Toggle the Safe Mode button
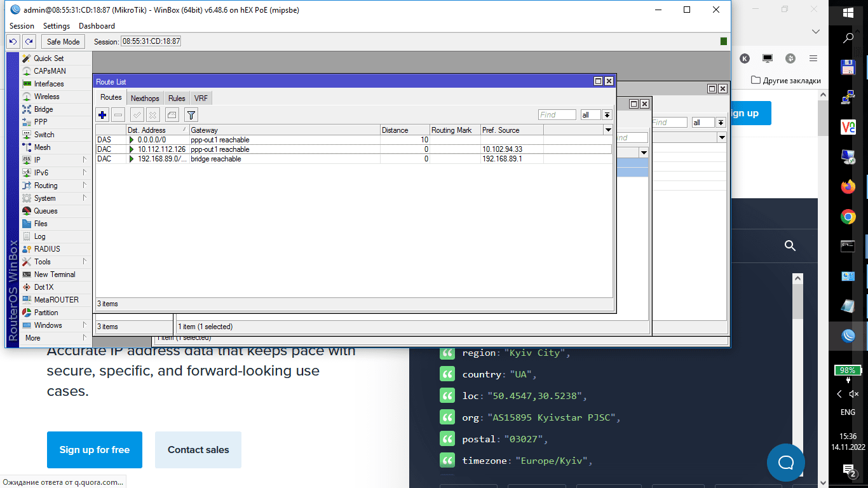The width and height of the screenshot is (868, 488). [63, 41]
